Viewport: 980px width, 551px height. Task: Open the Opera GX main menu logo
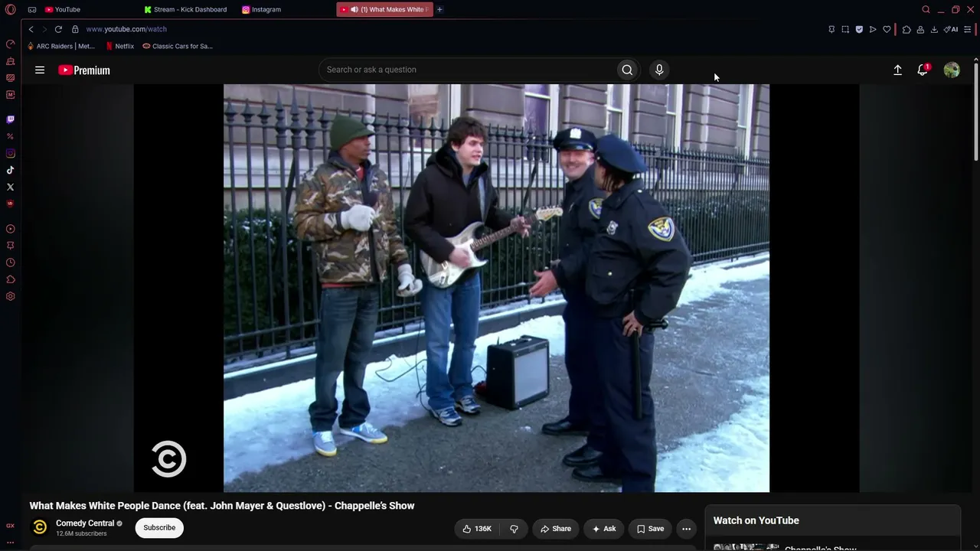point(10,10)
